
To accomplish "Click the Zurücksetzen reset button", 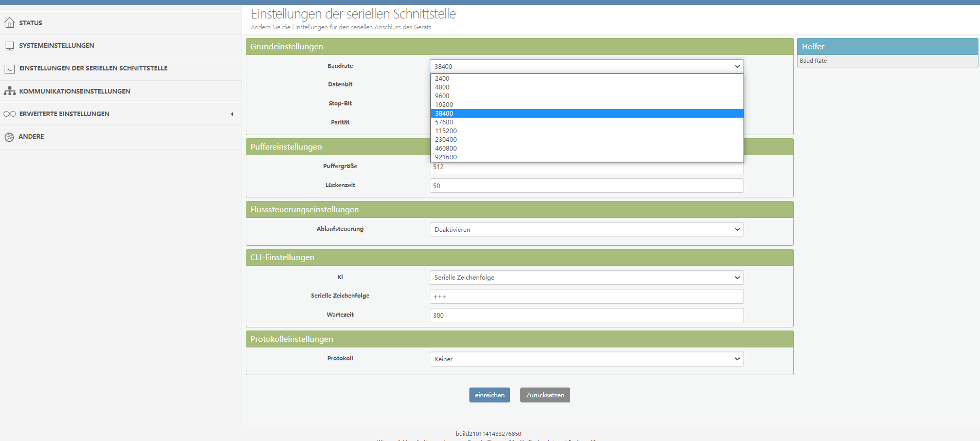I will pos(545,395).
